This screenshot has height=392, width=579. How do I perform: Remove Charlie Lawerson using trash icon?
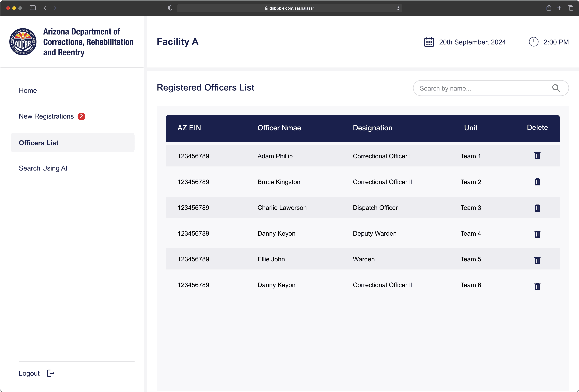pyautogui.click(x=537, y=208)
